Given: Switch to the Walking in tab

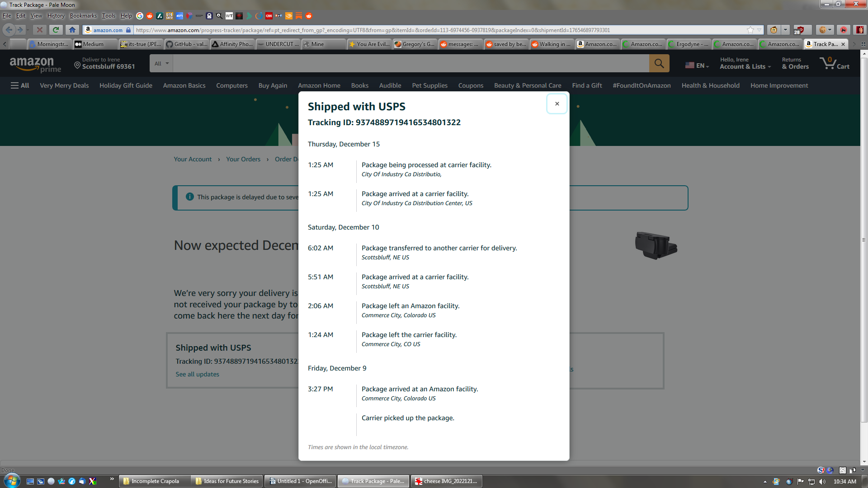Looking at the screenshot, I should coord(552,44).
